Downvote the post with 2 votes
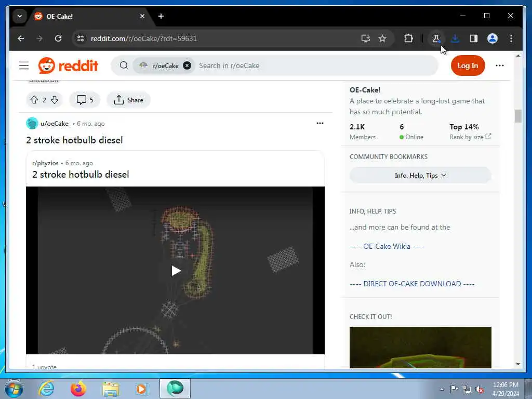 tap(54, 100)
